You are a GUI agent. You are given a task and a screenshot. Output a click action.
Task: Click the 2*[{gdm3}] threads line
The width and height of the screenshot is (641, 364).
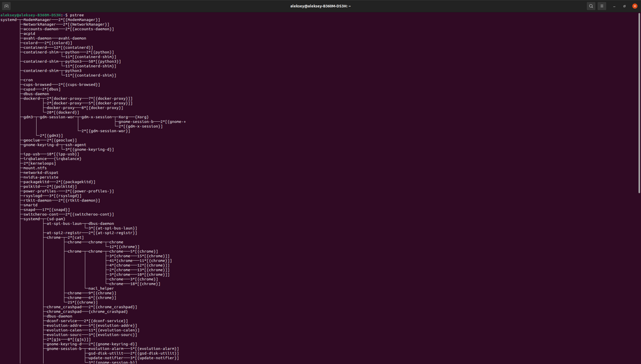pyautogui.click(x=51, y=136)
